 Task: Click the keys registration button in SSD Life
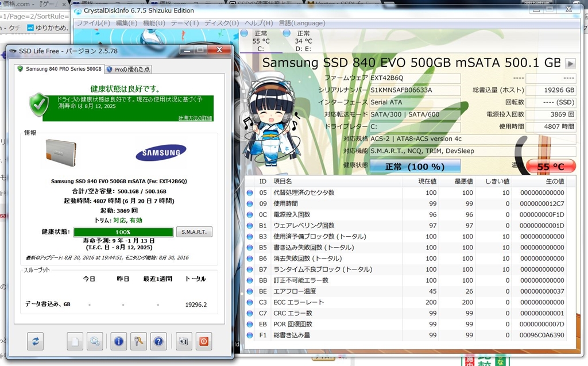coord(138,341)
